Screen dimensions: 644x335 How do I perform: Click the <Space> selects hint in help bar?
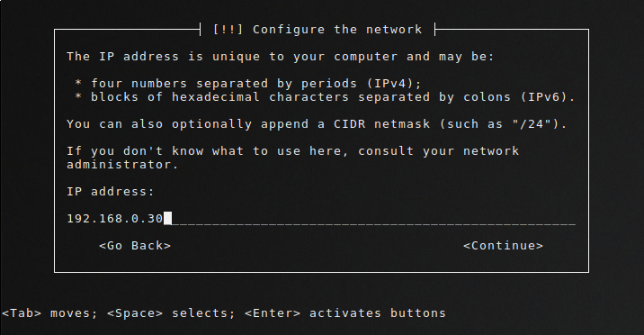pos(171,312)
